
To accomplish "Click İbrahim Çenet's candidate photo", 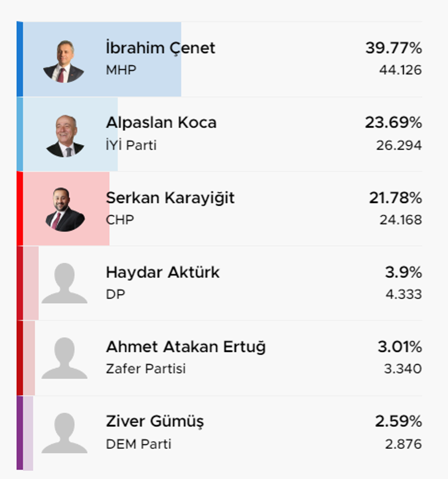I will click(63, 61).
